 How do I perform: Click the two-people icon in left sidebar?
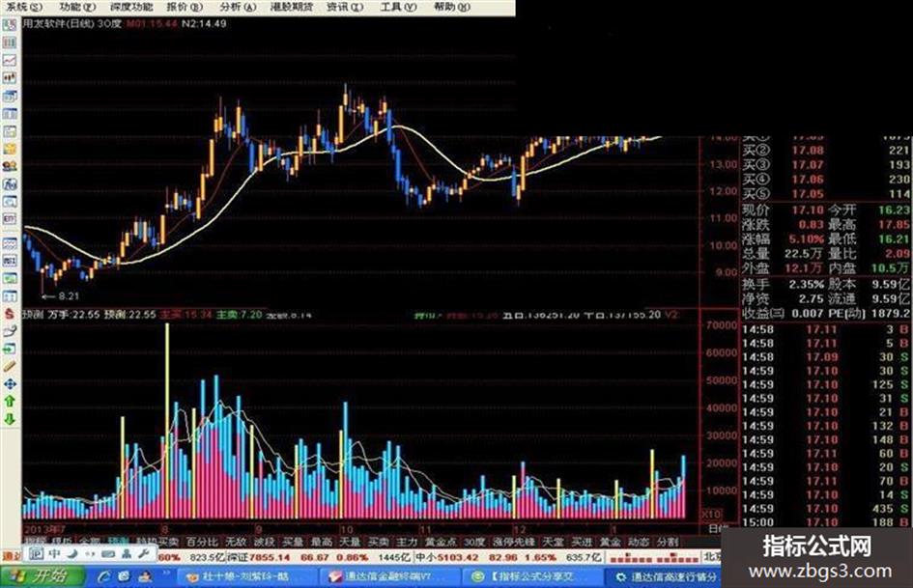pos(10,166)
